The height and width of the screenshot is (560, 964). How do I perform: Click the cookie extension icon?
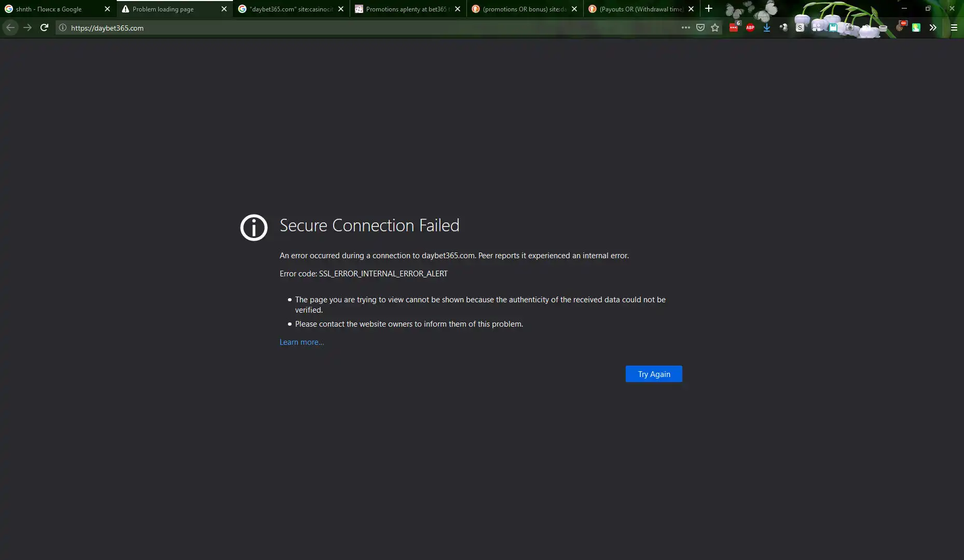900,28
